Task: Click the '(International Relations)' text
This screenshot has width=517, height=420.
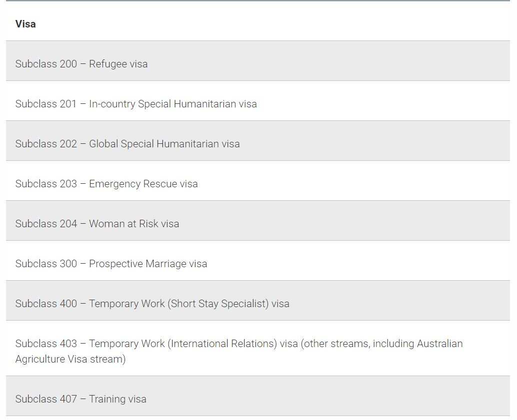Action: (x=222, y=344)
